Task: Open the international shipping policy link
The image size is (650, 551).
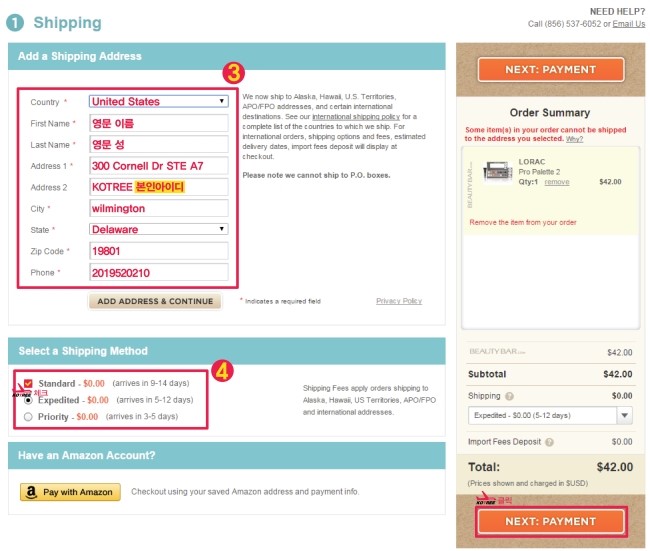Action: (356, 117)
